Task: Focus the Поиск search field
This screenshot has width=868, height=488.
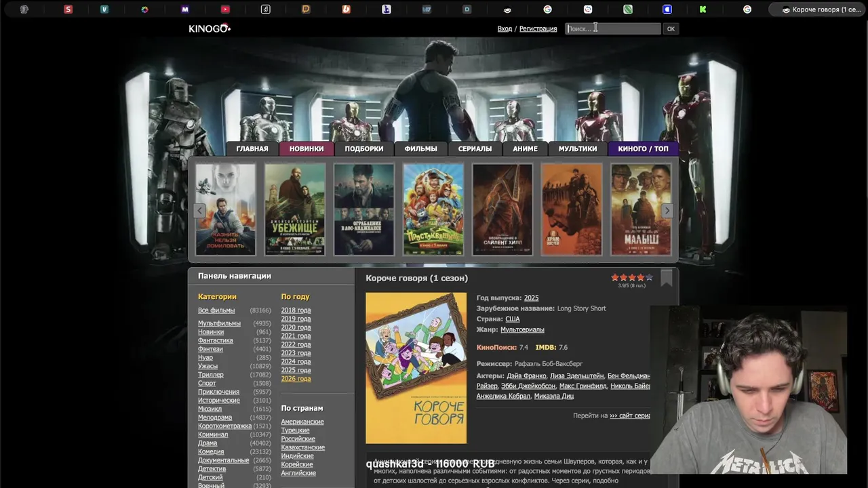Action: click(x=613, y=28)
